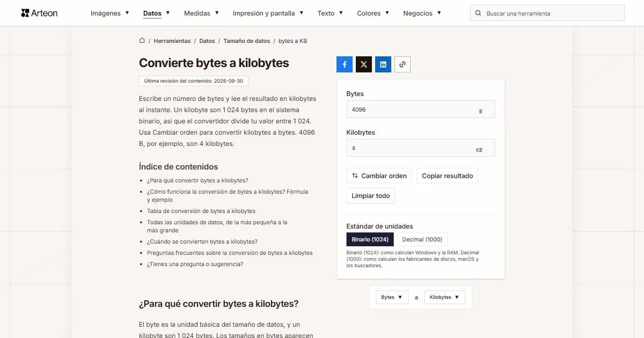644x338 pixels.
Task: Jump to ¿Tienes una pregunta o sugerencia?
Action: [x=195, y=264]
